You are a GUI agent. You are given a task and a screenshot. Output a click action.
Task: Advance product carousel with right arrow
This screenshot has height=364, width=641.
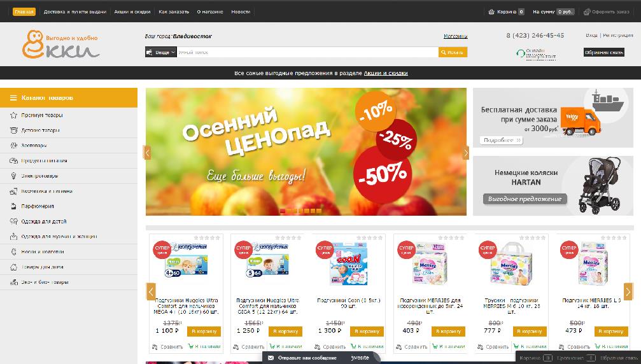pyautogui.click(x=628, y=291)
